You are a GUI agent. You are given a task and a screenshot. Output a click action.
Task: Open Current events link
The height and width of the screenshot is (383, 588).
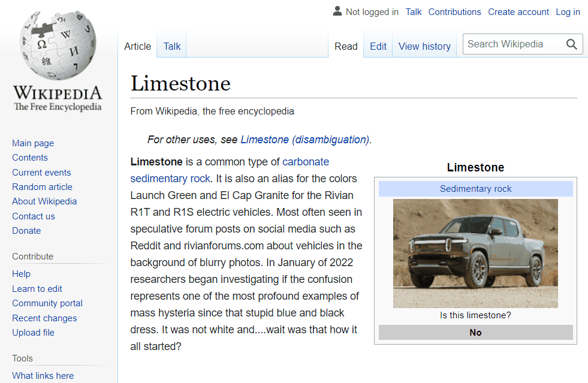41,173
